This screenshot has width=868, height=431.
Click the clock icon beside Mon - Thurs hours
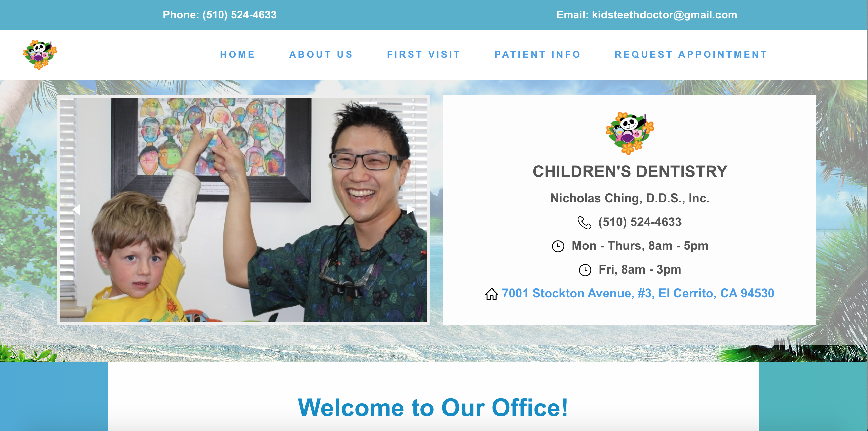point(558,246)
